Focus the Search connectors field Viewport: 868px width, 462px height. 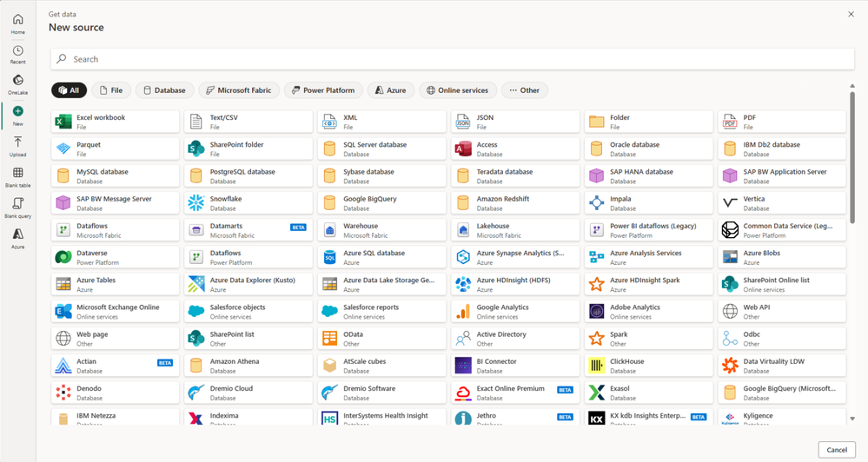tap(453, 59)
